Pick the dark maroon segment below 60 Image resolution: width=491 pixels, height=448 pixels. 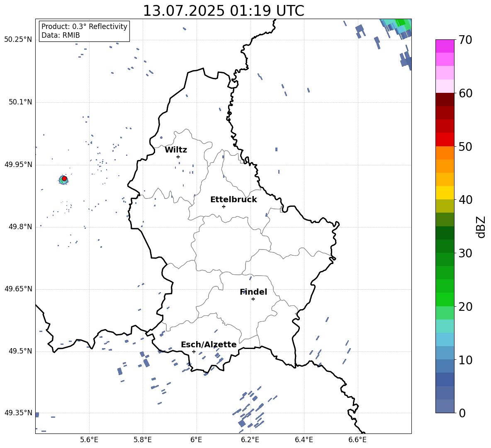click(x=445, y=100)
